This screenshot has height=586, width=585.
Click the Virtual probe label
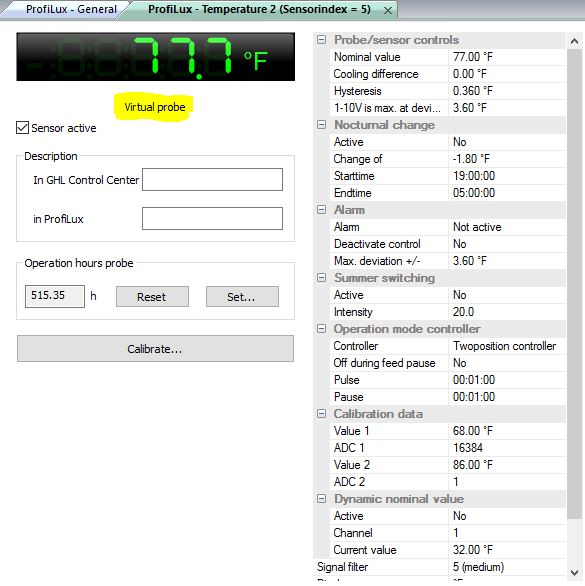point(155,107)
